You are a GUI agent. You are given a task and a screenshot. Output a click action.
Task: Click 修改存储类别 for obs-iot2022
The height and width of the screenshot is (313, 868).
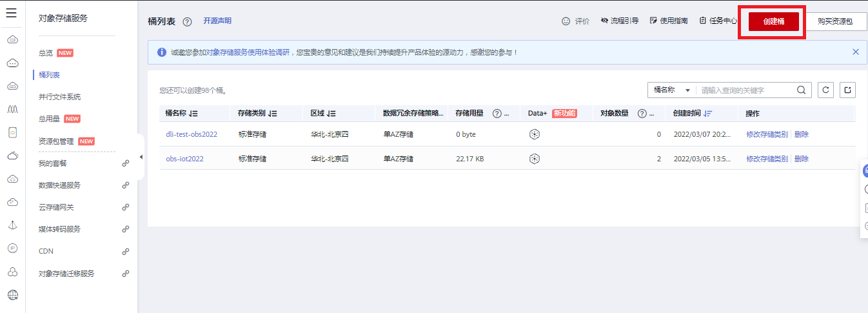(x=767, y=159)
